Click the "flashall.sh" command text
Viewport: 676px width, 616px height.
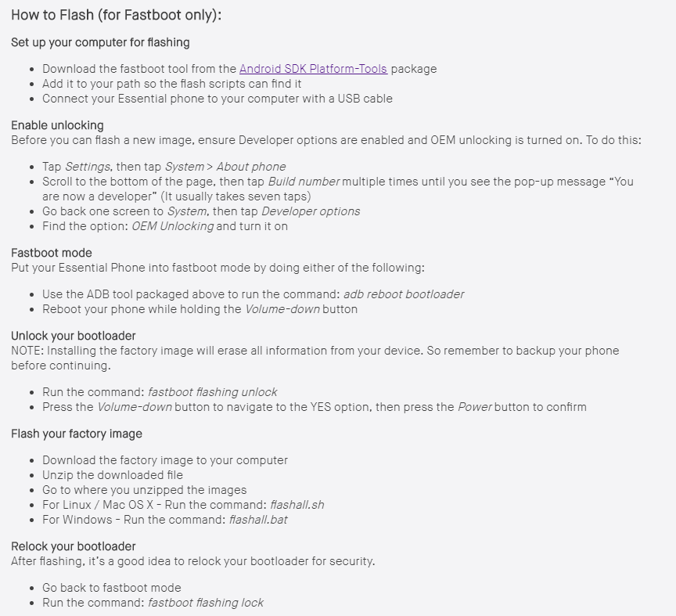[297, 505]
